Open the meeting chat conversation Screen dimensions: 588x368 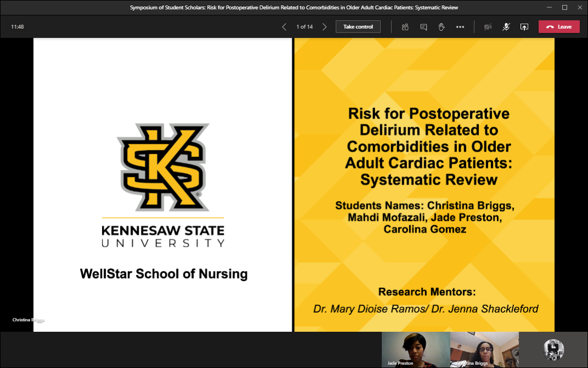(x=423, y=27)
